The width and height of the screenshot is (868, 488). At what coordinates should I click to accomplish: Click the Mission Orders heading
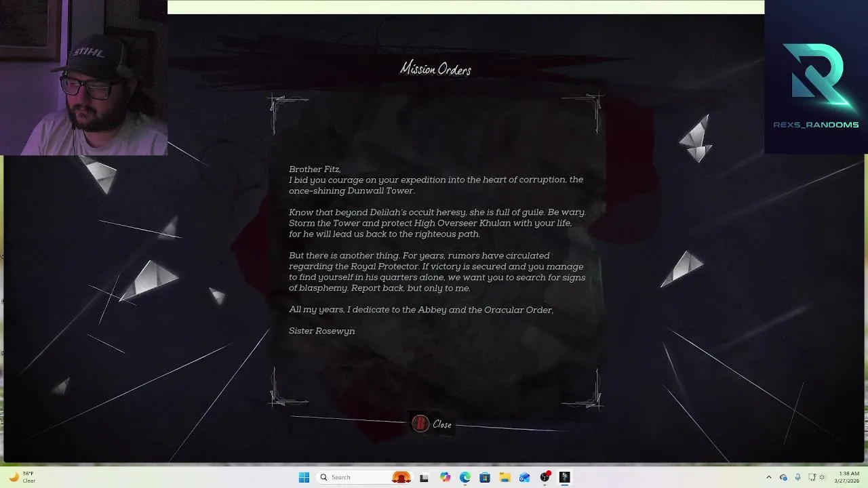435,69
